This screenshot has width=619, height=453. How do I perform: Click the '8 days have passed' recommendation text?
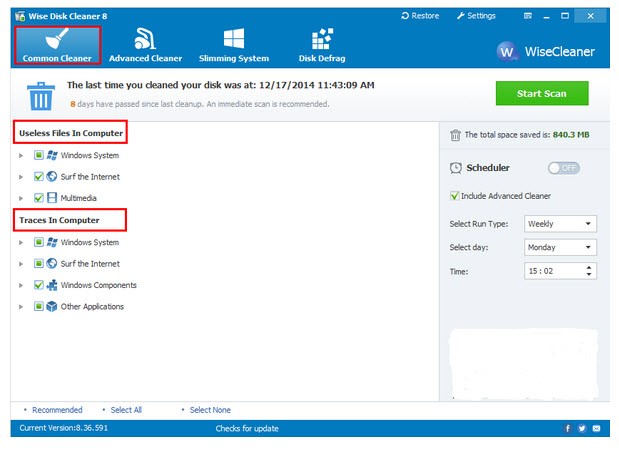[x=199, y=104]
